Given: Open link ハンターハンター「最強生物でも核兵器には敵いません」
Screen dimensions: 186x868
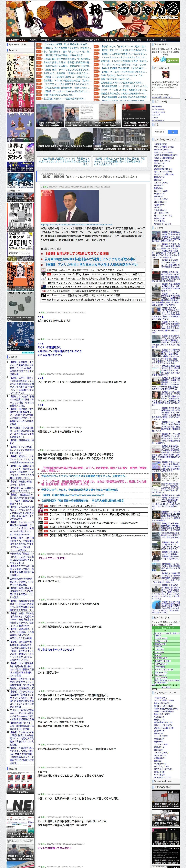Looking at the screenshot, I should click(x=83, y=295).
